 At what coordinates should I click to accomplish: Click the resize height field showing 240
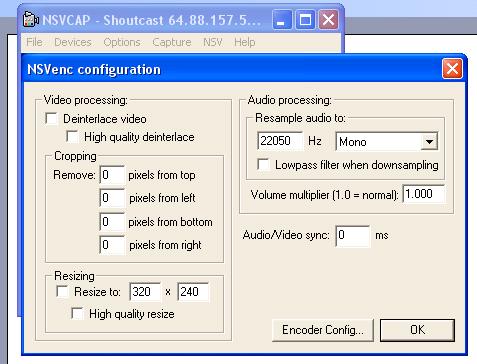point(193,292)
